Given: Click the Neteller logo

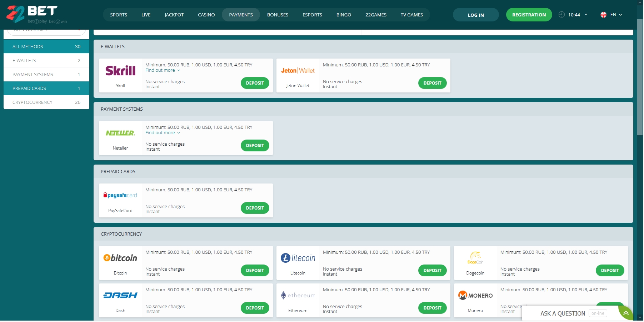Looking at the screenshot, I should pos(120,133).
